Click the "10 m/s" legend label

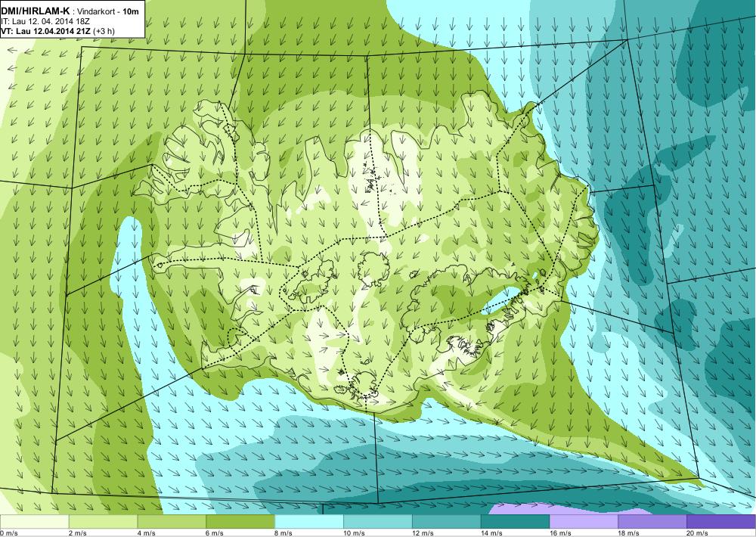[x=355, y=533]
